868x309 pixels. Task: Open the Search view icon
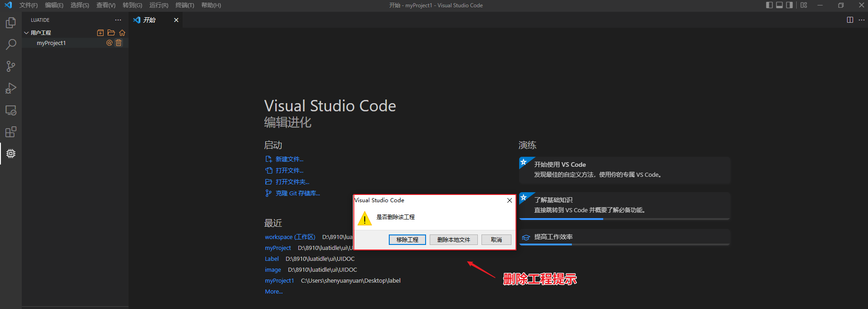pyautogui.click(x=11, y=45)
